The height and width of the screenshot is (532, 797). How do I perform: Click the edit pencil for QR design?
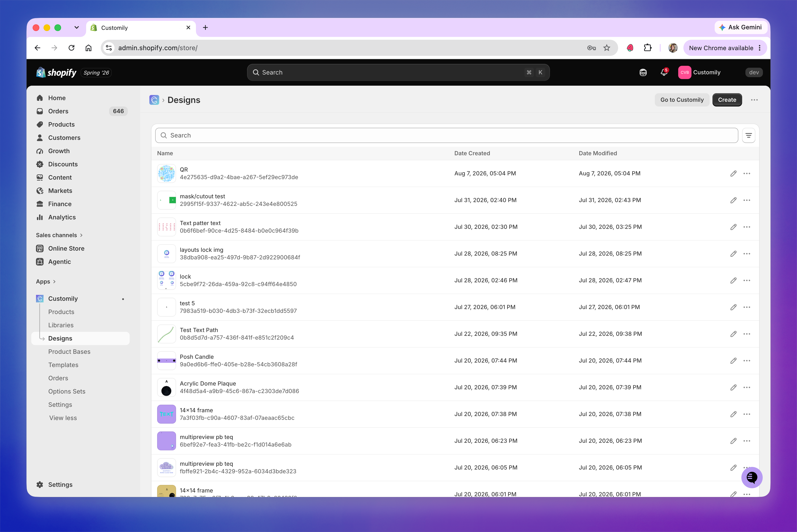(x=733, y=173)
